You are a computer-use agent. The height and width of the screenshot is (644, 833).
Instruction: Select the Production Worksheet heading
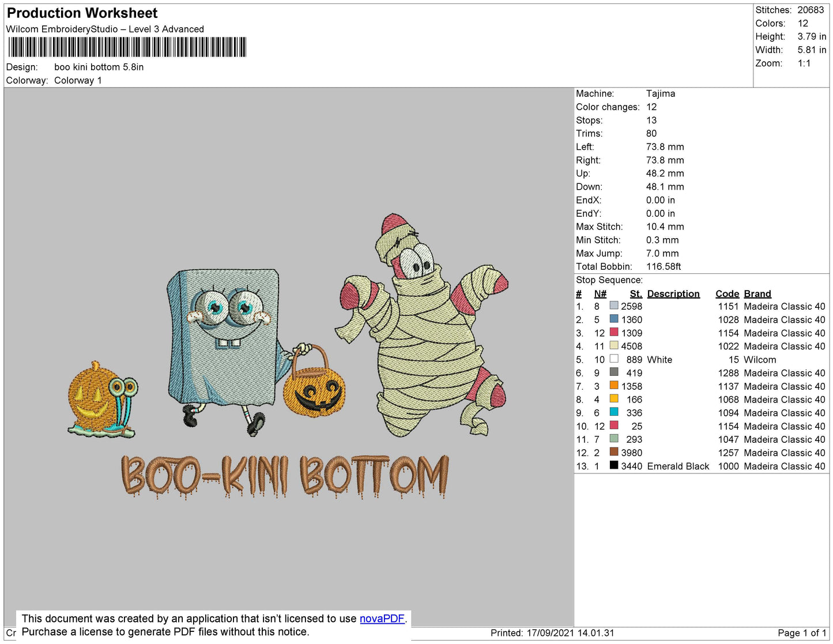coord(82,13)
